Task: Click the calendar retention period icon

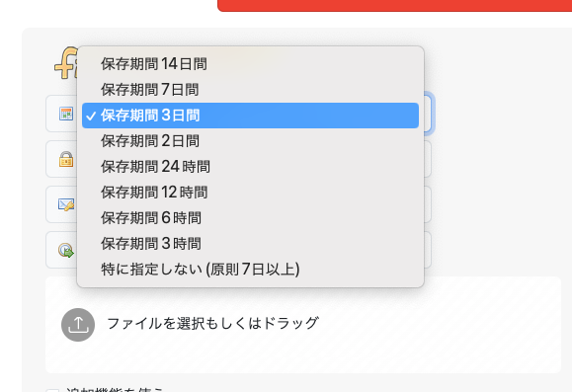Action: coord(66,114)
